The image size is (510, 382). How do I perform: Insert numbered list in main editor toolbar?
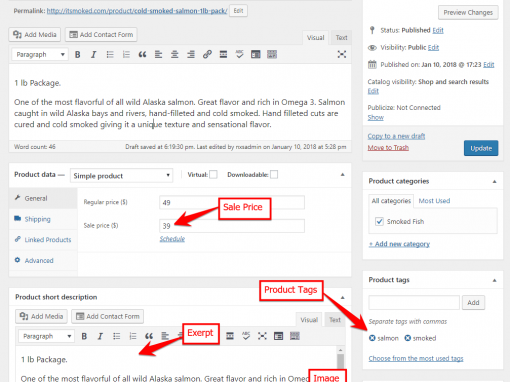pos(126,54)
